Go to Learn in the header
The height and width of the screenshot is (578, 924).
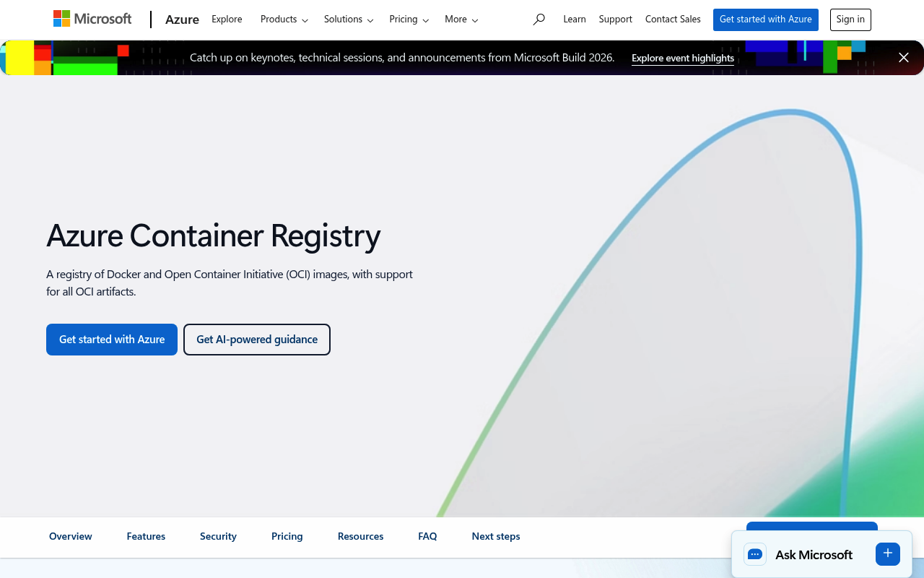point(575,20)
